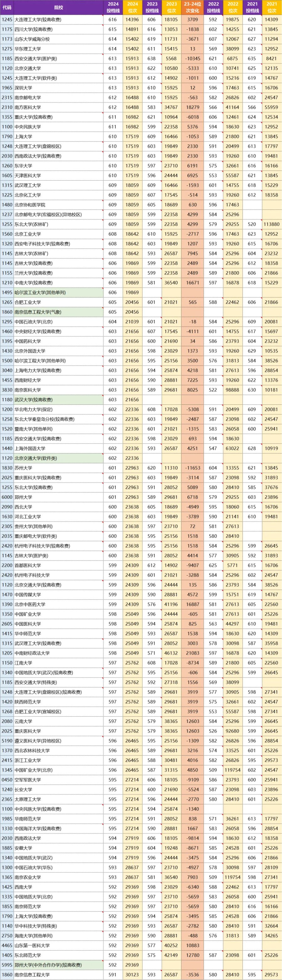Select the 深圳大学 cell
The height and width of the screenshot is (980, 282).
pos(59,88)
